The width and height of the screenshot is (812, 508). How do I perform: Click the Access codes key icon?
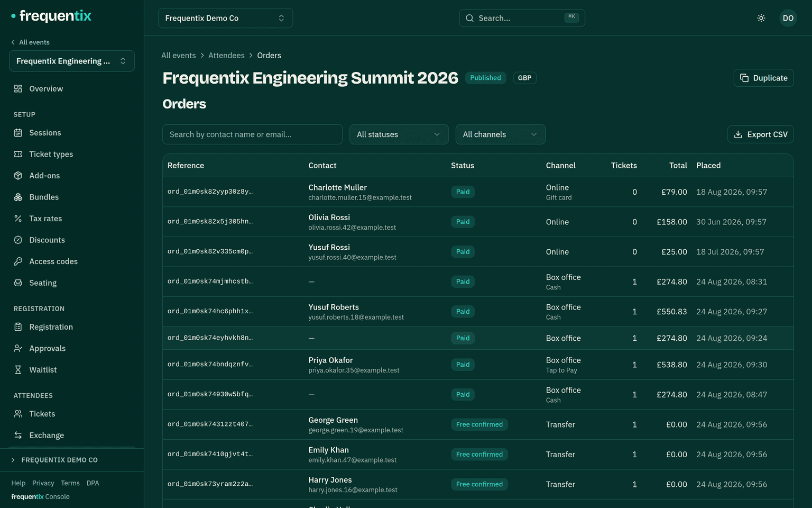click(18, 261)
